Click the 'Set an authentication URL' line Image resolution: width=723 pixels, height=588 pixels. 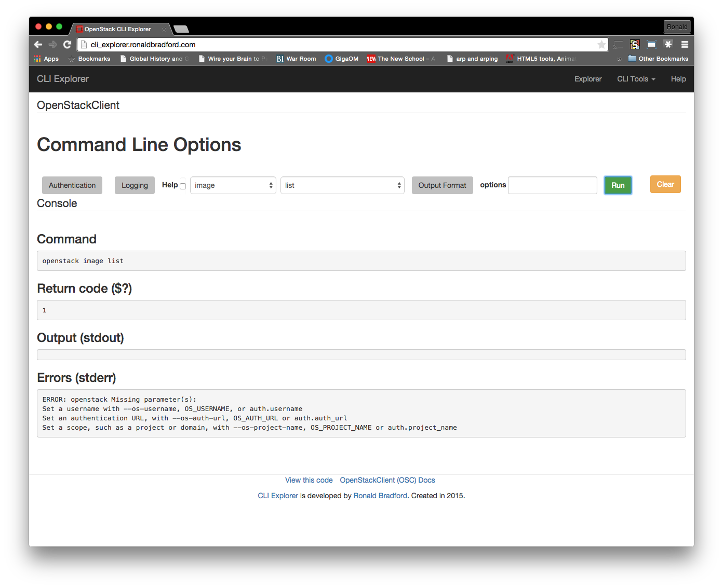click(195, 418)
